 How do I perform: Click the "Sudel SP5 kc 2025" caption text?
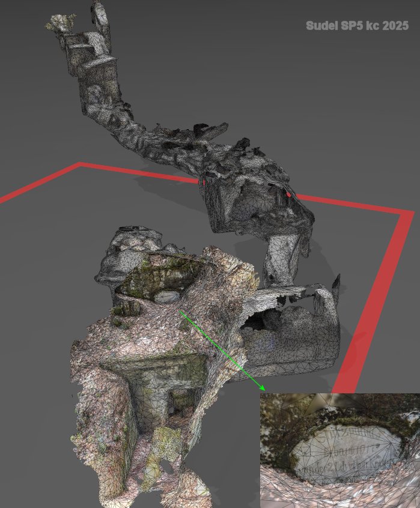357,26
